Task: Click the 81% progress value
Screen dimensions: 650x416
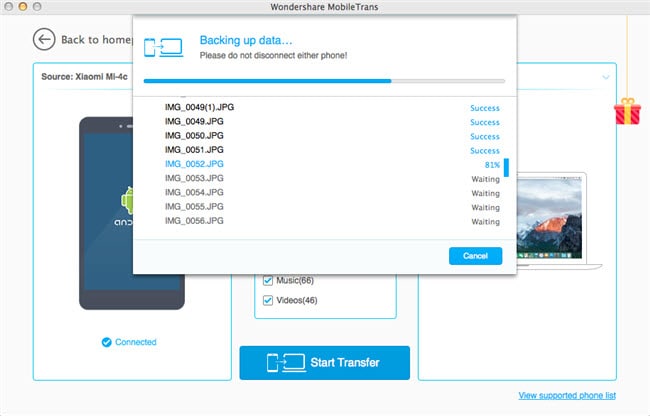Action: click(492, 165)
